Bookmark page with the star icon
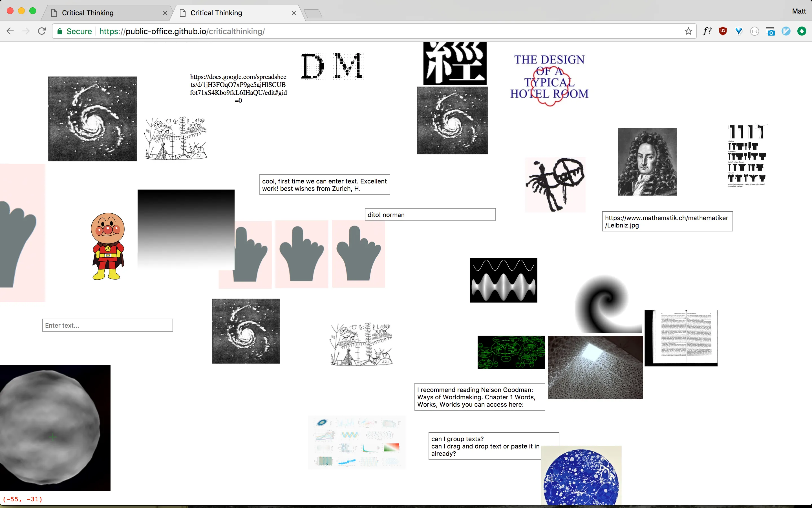Screen dimensions: 812x508 688,31
